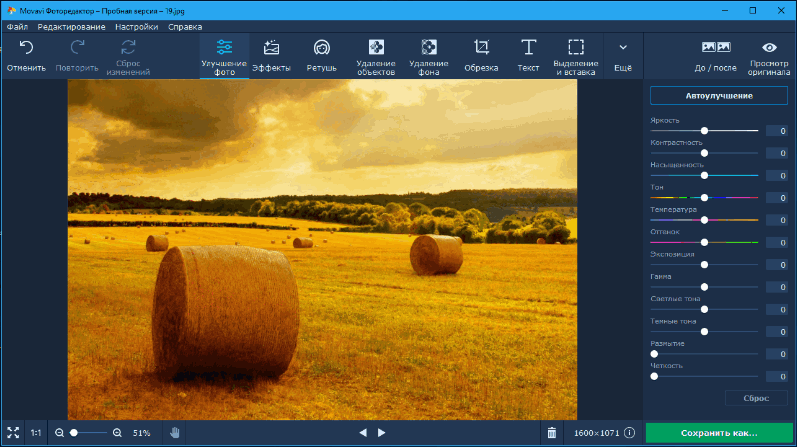797x447 pixels.
Task: Select the Текст tool
Action: (x=528, y=56)
